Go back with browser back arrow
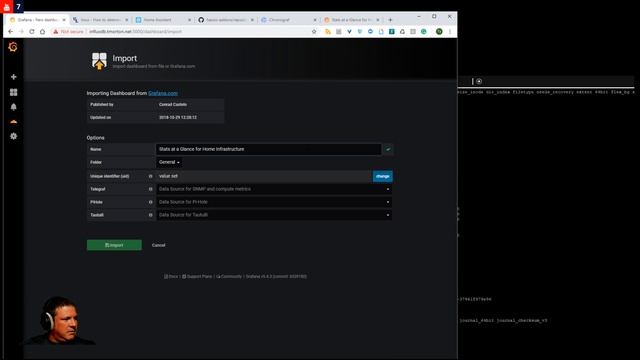Screen dimensions: 640x360 coord(11,31)
